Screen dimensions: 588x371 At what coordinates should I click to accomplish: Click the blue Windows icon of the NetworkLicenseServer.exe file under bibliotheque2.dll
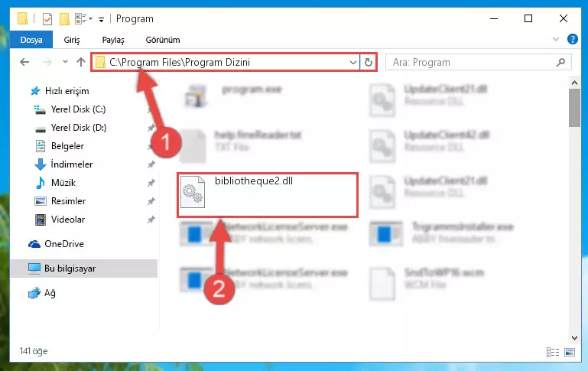pos(196,234)
